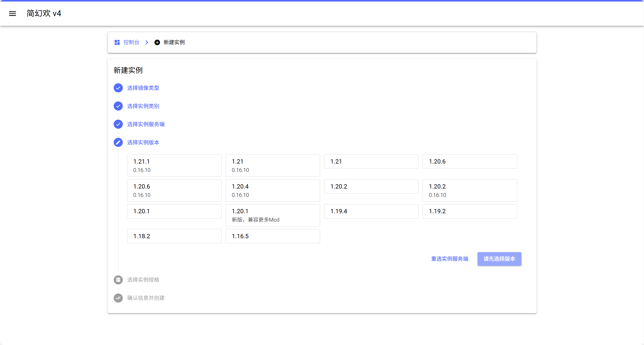Select version 1.20.4 with 0.16.10
This screenshot has width=644, height=345.
(273, 190)
